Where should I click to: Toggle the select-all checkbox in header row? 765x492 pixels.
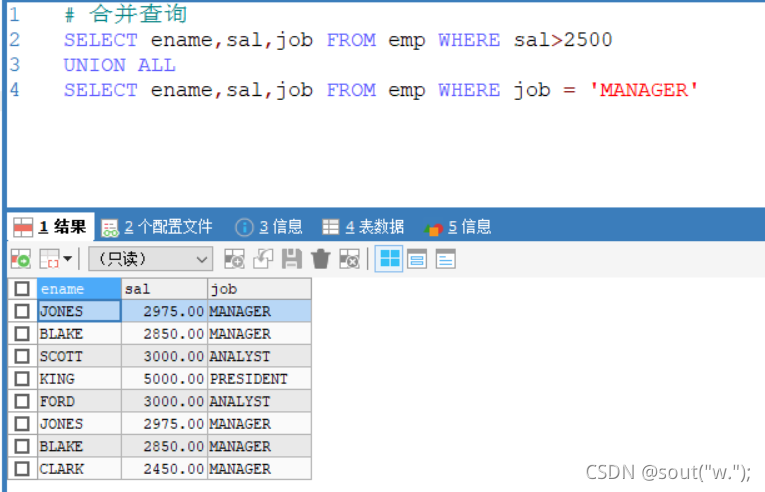[x=22, y=289]
